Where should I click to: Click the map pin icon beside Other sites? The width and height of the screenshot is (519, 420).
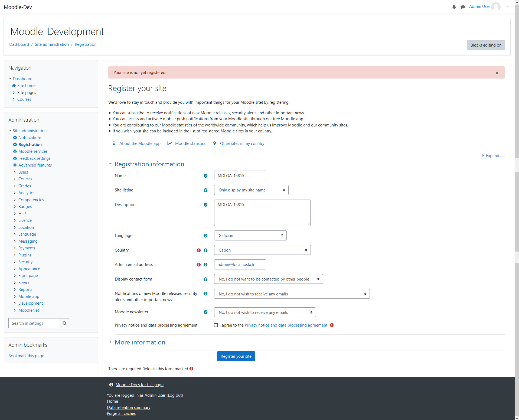tap(214, 143)
